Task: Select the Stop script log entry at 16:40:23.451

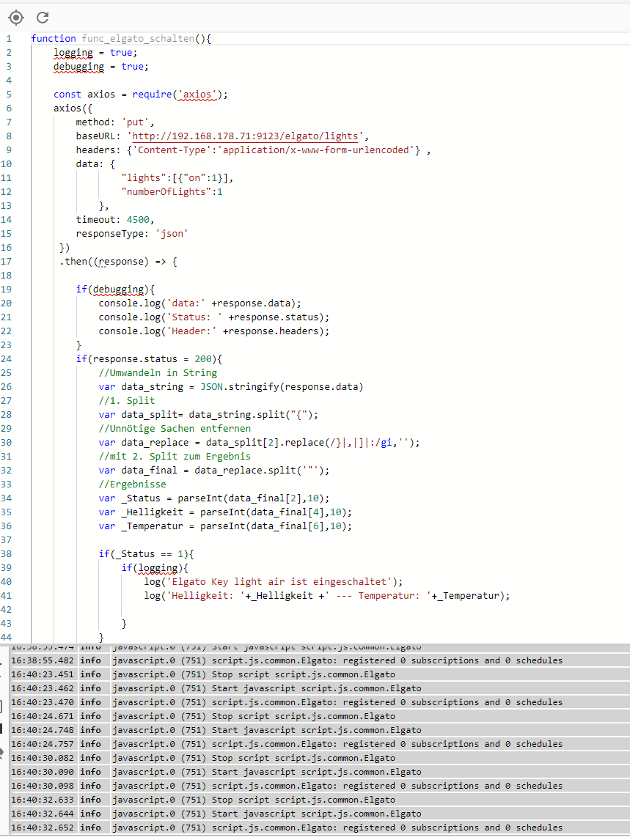Action: pyautogui.click(x=320, y=674)
